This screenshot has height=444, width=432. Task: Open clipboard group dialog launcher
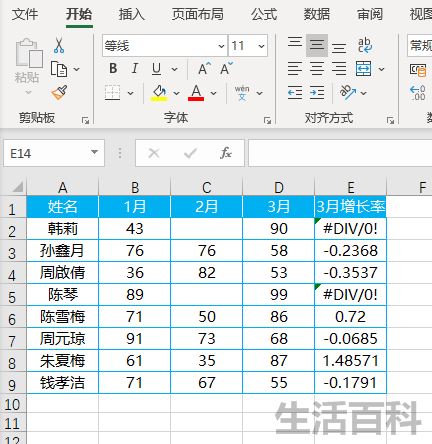coord(85,120)
